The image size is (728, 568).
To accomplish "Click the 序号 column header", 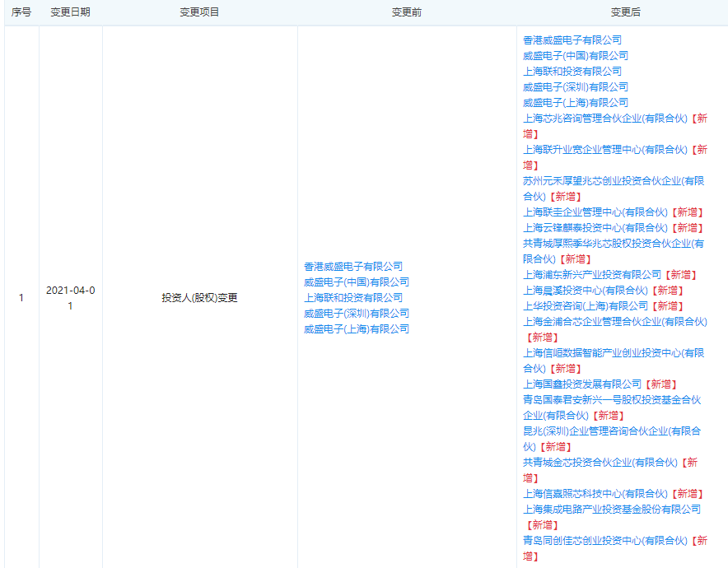I will coord(21,12).
